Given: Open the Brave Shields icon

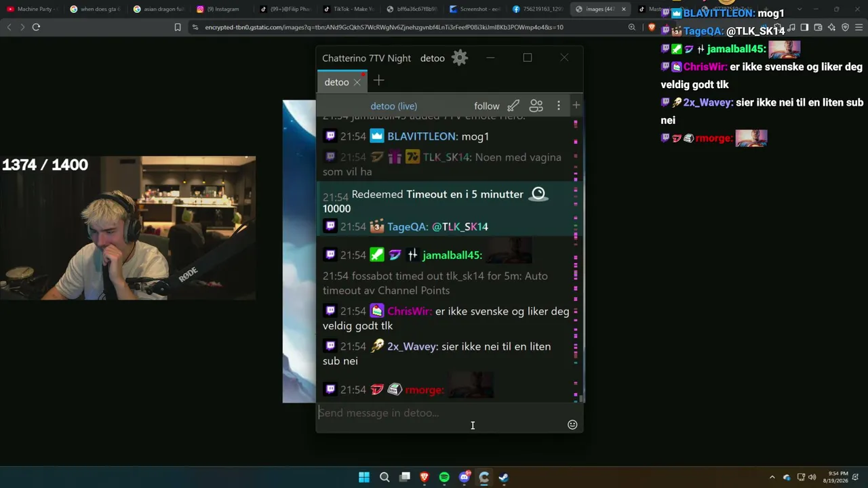Looking at the screenshot, I should click(x=652, y=27).
